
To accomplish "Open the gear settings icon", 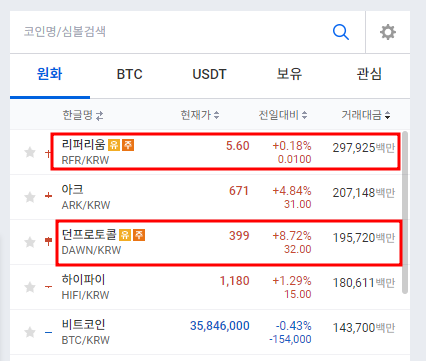I will click(388, 32).
